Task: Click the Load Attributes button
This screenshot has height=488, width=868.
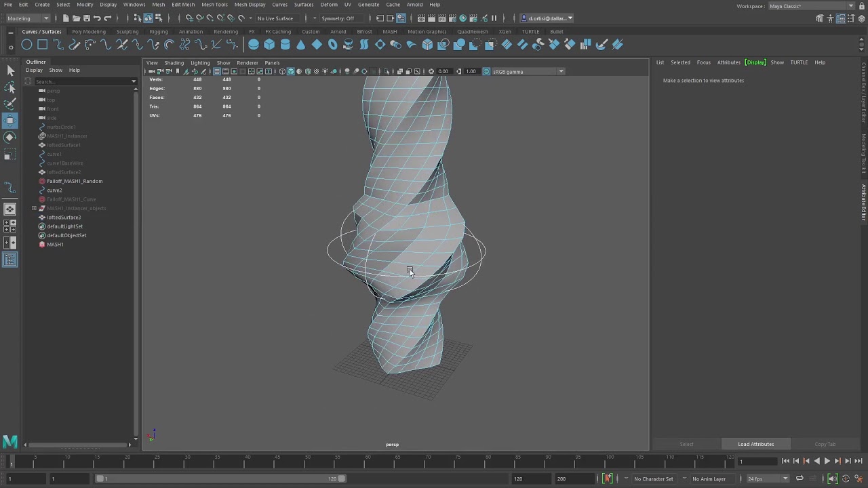Action: [x=756, y=444]
